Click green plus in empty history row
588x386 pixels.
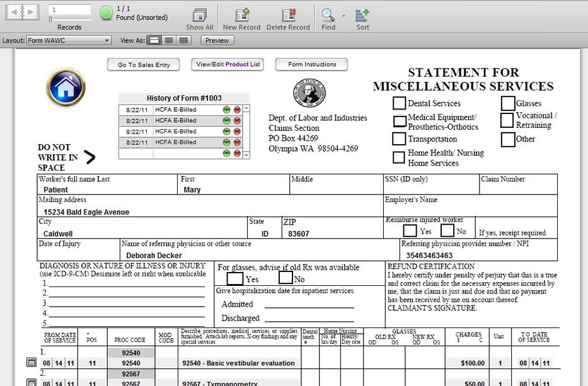[x=226, y=153]
